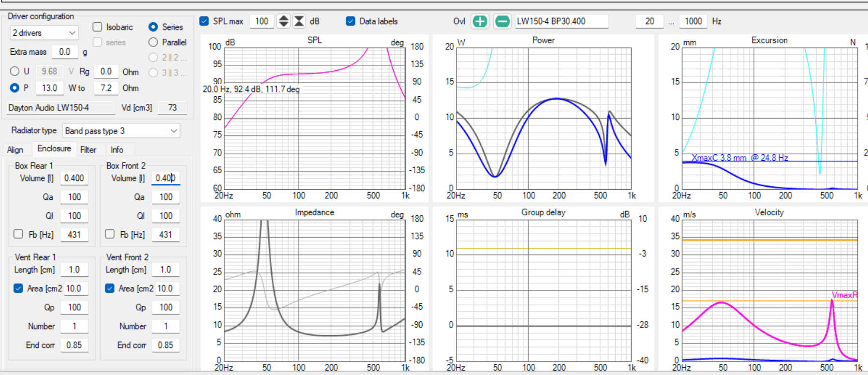868x375 pixels.
Task: Click Vent Front 2 Number field
Action: click(165, 326)
